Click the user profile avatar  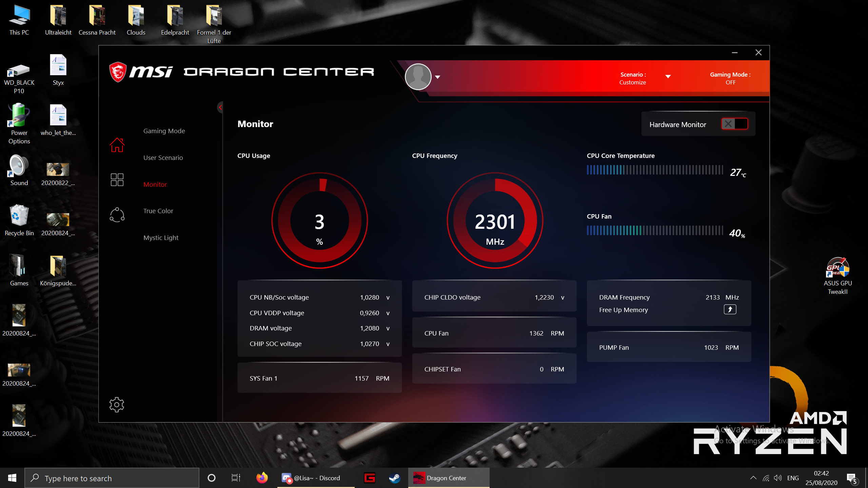(x=418, y=77)
